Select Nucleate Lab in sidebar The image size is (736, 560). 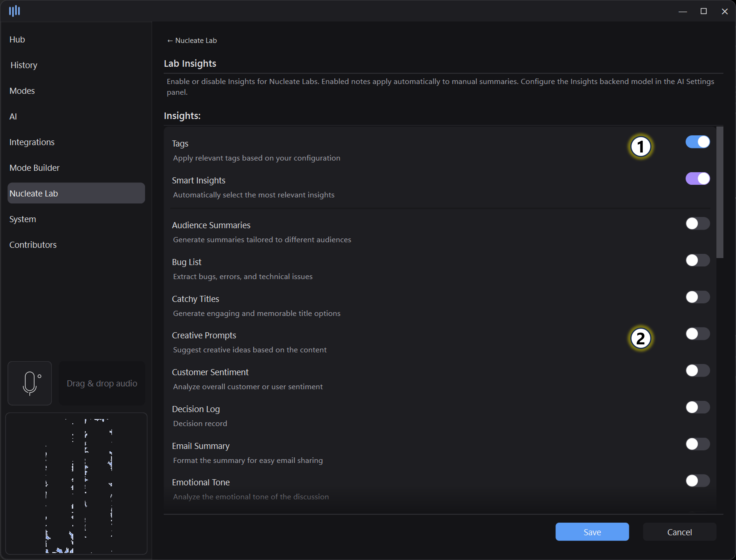(76, 193)
